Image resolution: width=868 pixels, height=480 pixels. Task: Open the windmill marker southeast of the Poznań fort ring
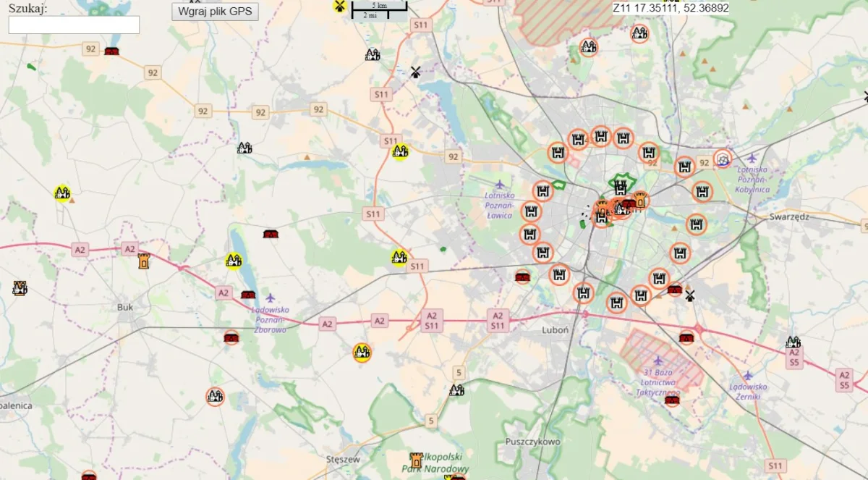click(690, 295)
